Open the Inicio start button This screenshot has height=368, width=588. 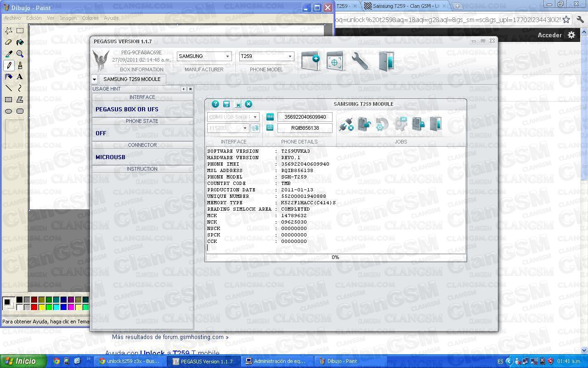[x=23, y=361]
